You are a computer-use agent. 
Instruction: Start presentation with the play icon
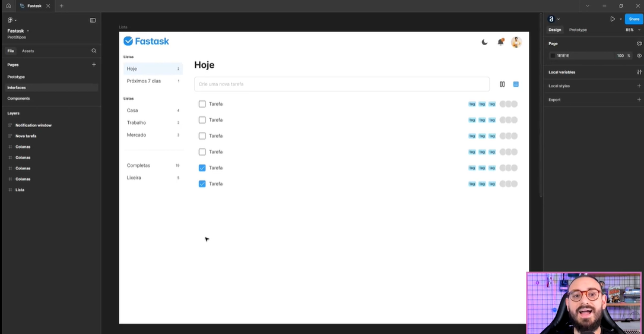(x=613, y=19)
